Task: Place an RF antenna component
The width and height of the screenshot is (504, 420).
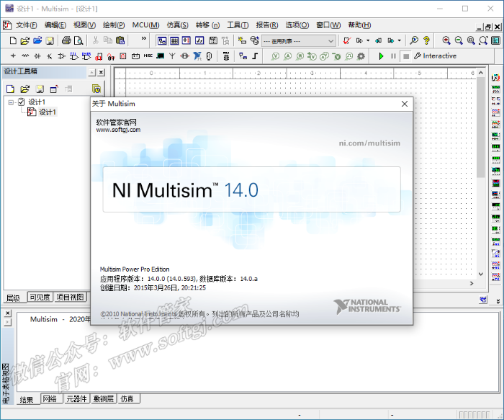Action: (172, 56)
